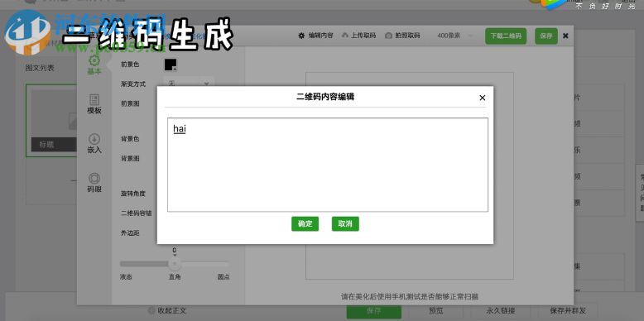Open the 渐变方式 dropdown
This screenshot has width=644, height=321.
(189, 84)
